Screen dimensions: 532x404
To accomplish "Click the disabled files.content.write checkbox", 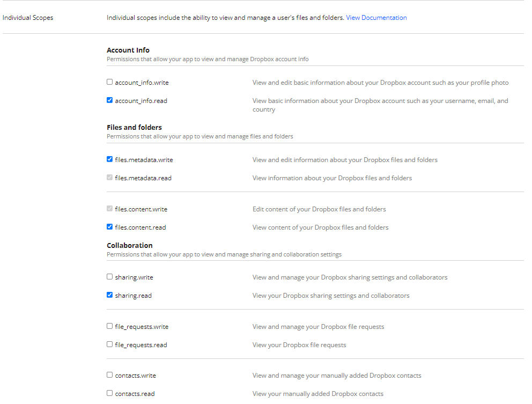I will pyautogui.click(x=109, y=209).
